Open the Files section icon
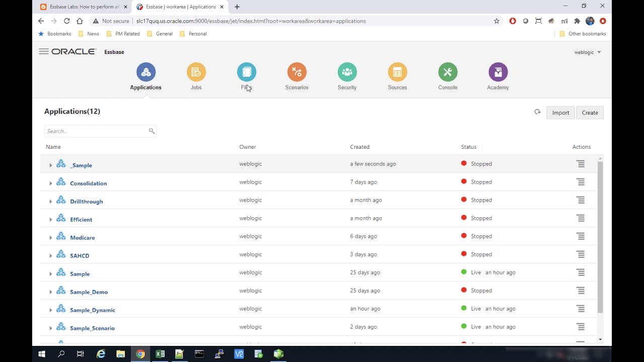This screenshot has width=644, height=362. click(x=247, y=72)
